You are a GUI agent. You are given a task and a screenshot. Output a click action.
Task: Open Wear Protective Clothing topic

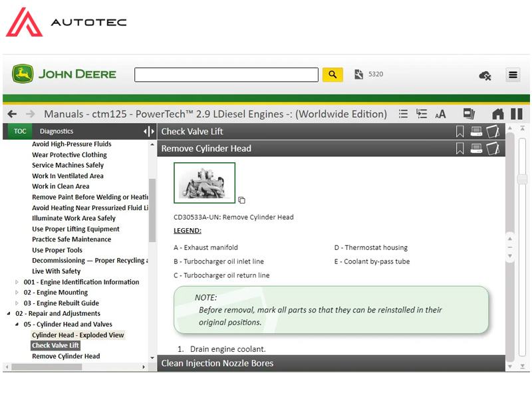69,155
